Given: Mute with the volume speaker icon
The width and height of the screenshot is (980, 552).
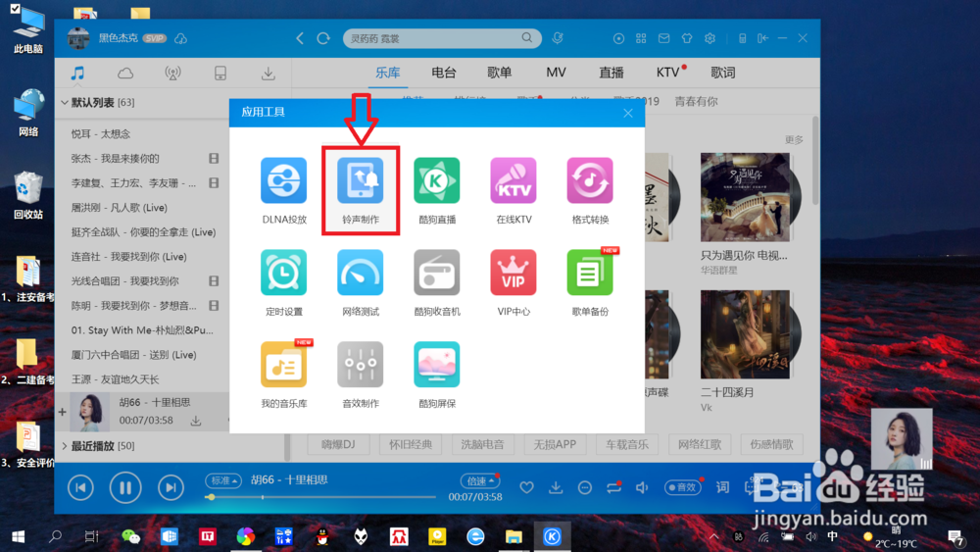Looking at the screenshot, I should point(642,487).
